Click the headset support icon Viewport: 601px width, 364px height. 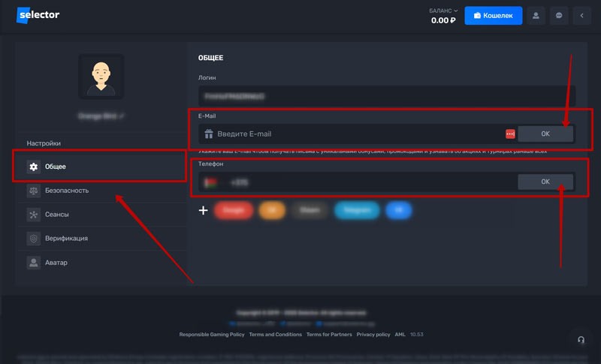click(581, 339)
